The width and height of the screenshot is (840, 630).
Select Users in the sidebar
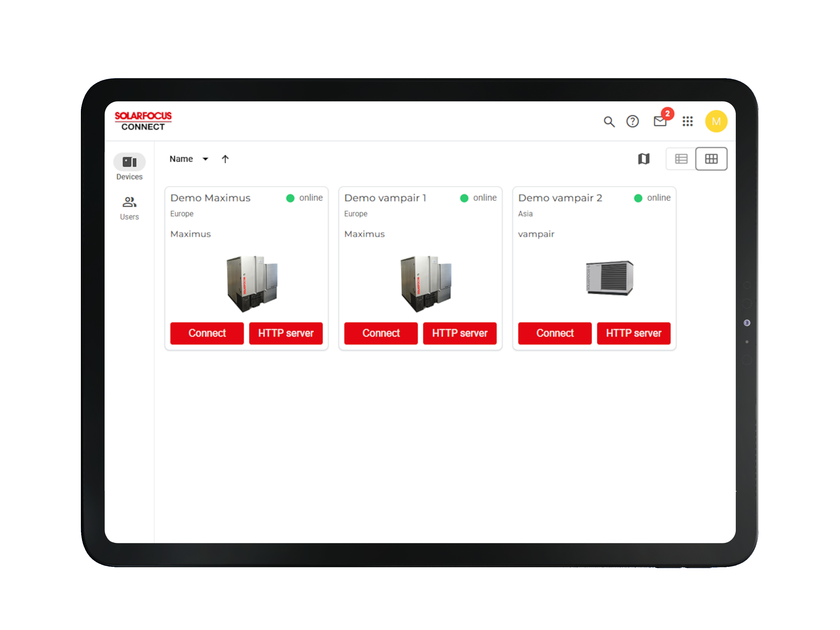pyautogui.click(x=129, y=208)
